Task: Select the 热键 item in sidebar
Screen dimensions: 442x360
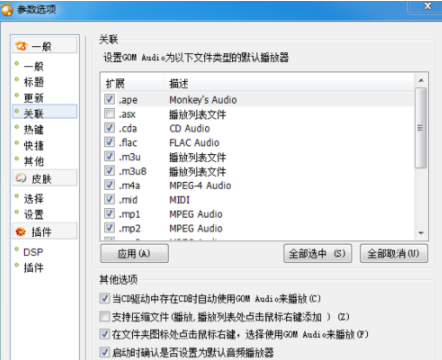Action: point(34,129)
